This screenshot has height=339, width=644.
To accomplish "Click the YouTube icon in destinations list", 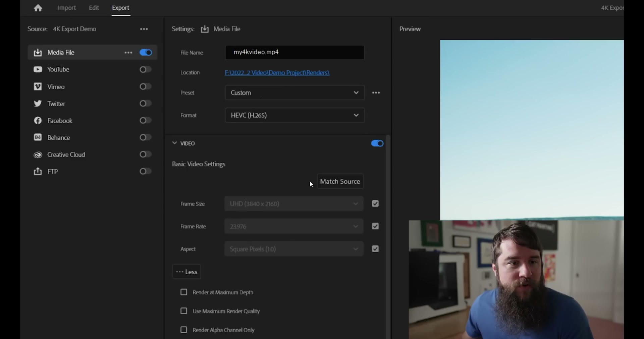I will pyautogui.click(x=38, y=69).
